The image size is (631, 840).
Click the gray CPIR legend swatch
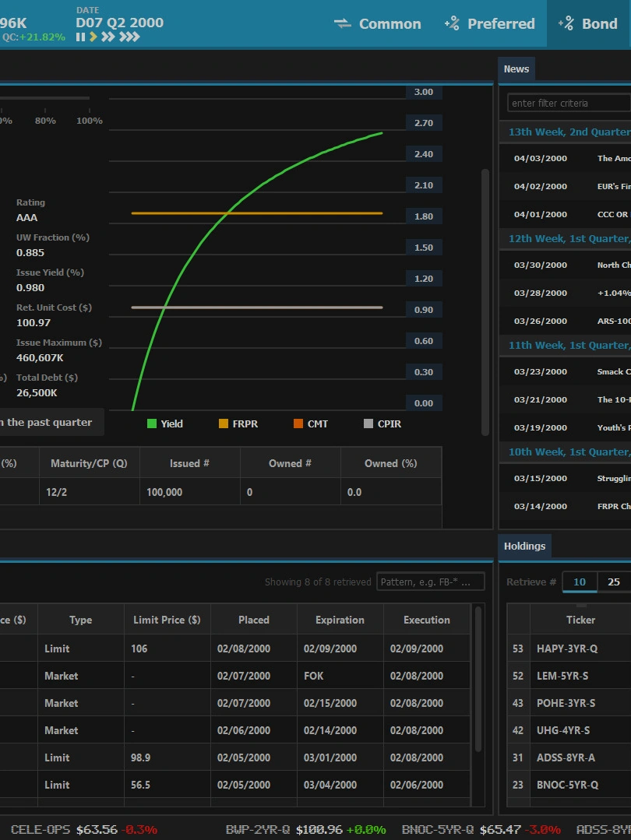[x=369, y=424]
